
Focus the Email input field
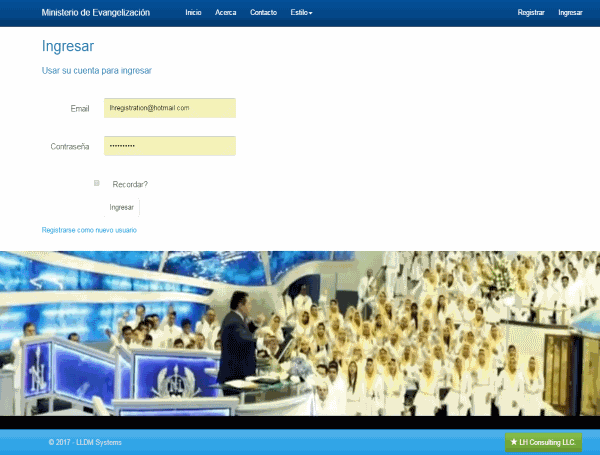pos(170,108)
